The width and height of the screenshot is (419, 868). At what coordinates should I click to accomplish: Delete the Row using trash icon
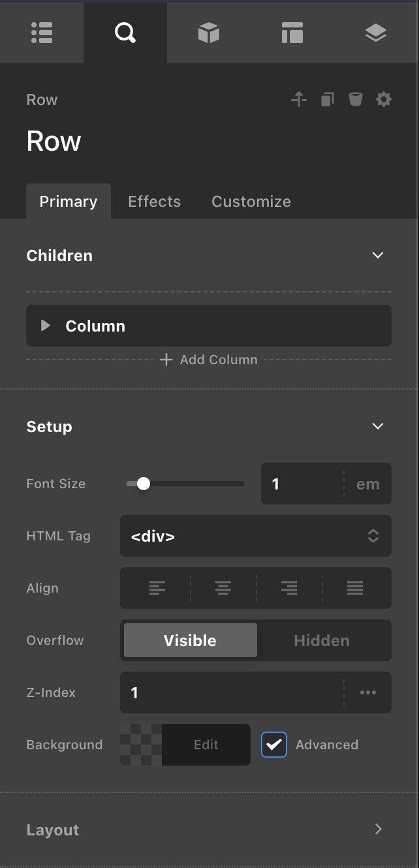click(x=355, y=99)
